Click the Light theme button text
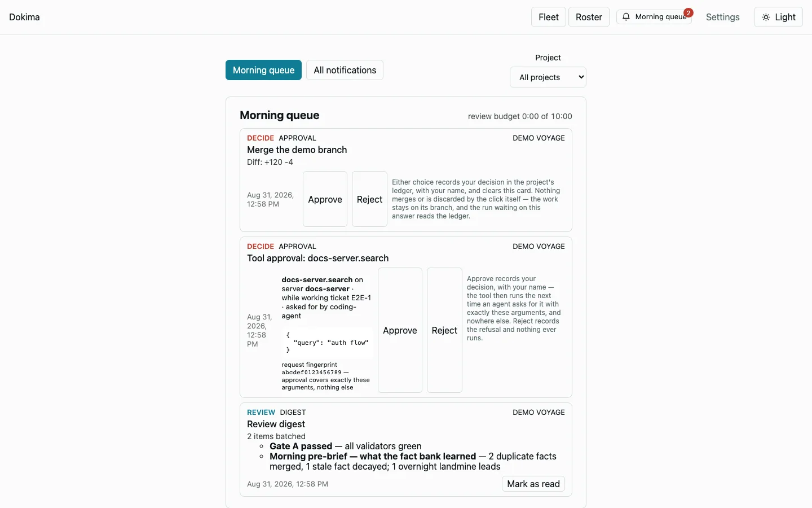 [x=785, y=17]
